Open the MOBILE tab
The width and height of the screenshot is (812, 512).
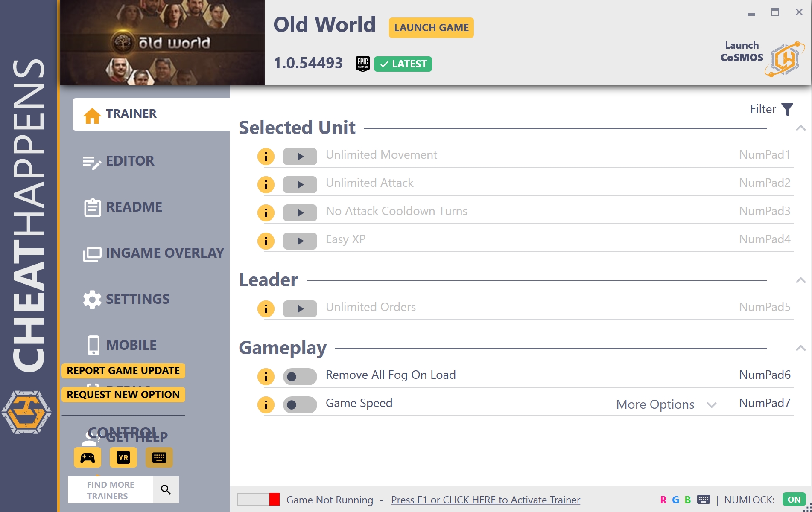[121, 346]
